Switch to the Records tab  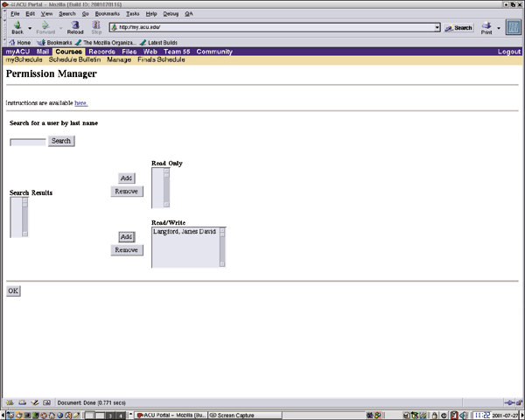click(101, 52)
